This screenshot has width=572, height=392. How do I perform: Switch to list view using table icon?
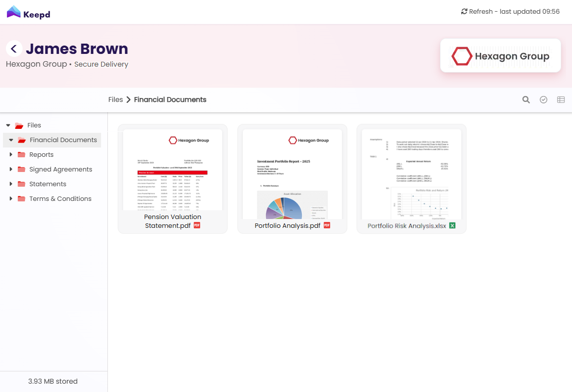point(561,100)
